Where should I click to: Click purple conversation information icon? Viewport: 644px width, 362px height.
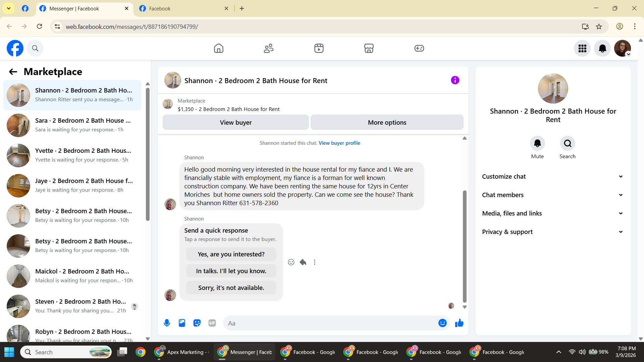point(455,80)
